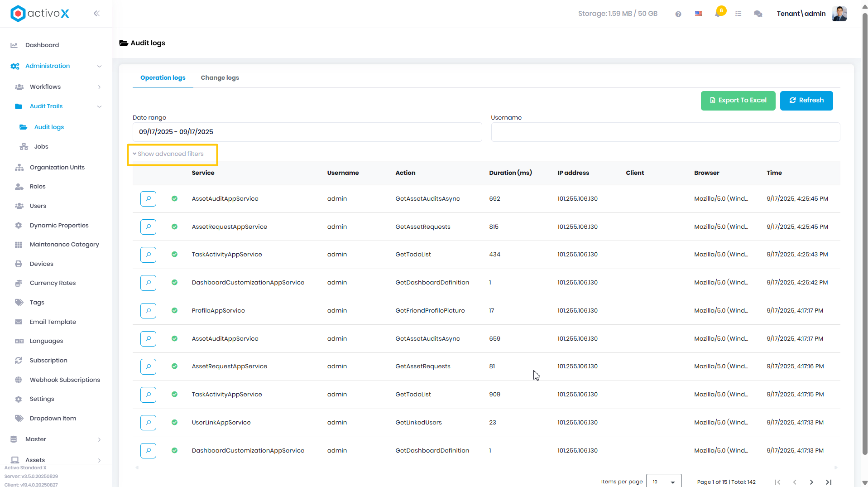Screen dimensions: 868x487
Task: Open the notifications bell
Action: click(718, 14)
